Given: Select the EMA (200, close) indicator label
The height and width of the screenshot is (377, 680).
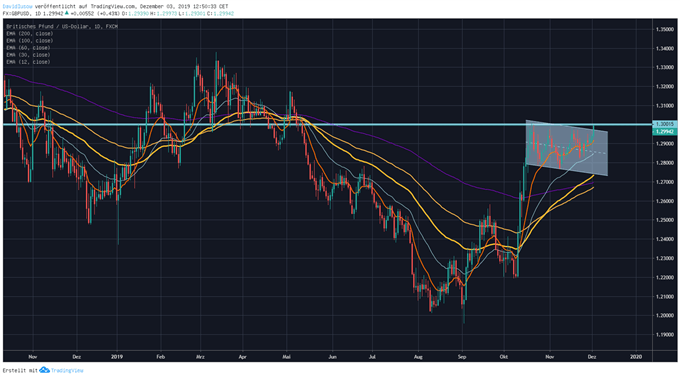Looking at the screenshot, I should (29, 33).
